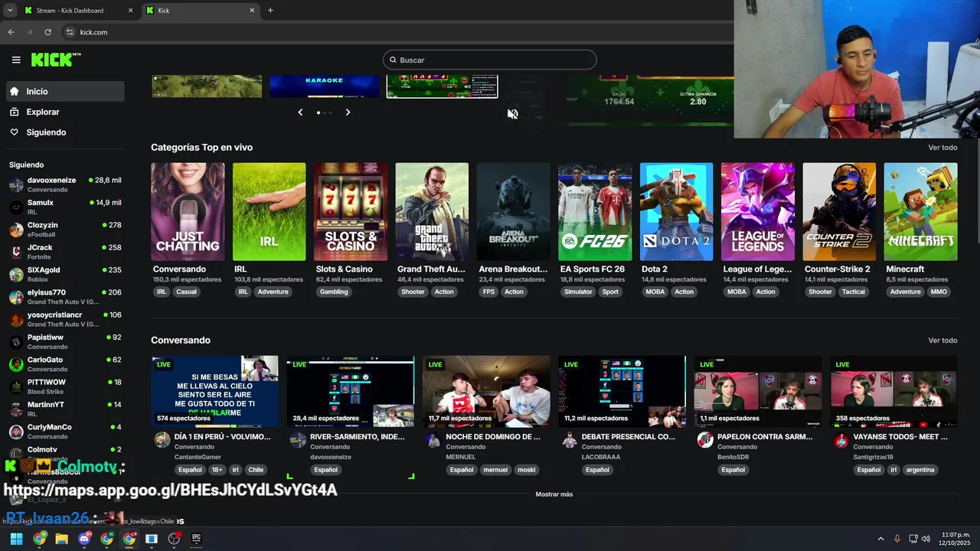Click the Casual tag under Conversando
This screenshot has height=551, width=980.
pyautogui.click(x=186, y=292)
